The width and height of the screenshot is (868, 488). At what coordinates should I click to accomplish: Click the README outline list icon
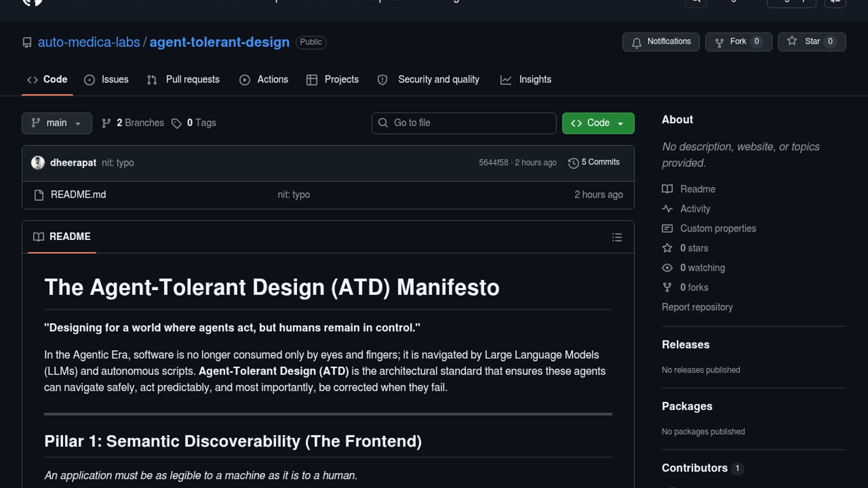click(617, 237)
